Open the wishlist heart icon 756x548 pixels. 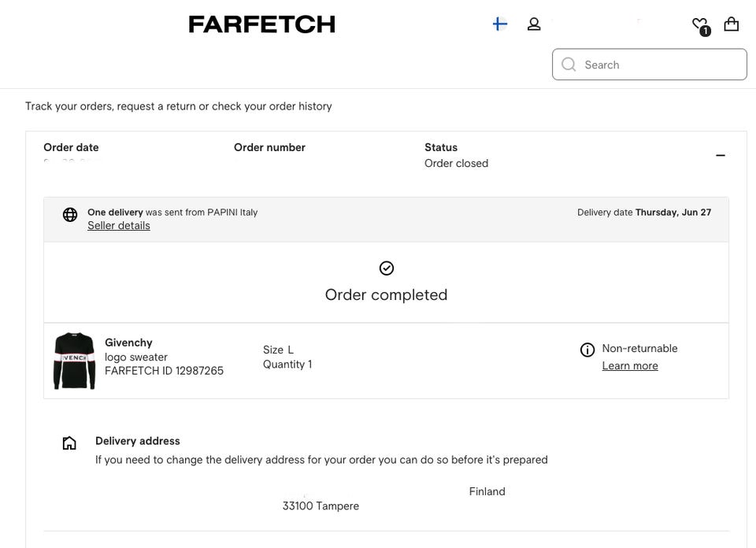(699, 24)
